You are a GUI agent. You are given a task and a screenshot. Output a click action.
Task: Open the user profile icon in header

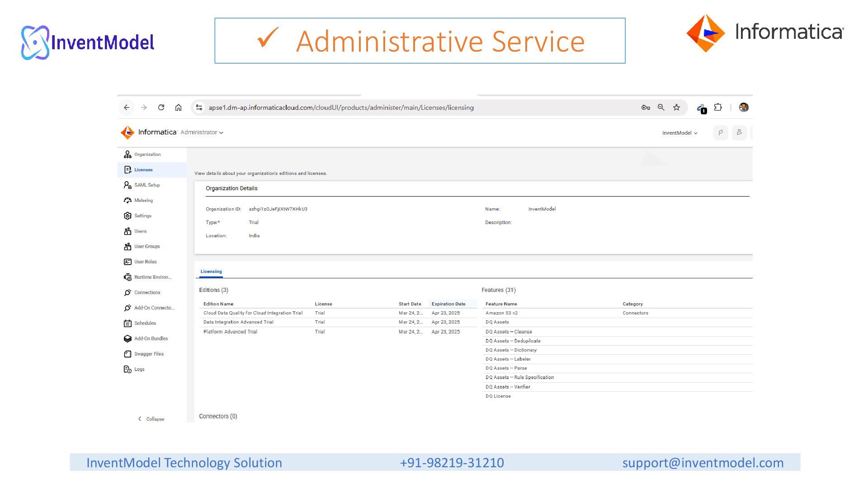coord(739,133)
